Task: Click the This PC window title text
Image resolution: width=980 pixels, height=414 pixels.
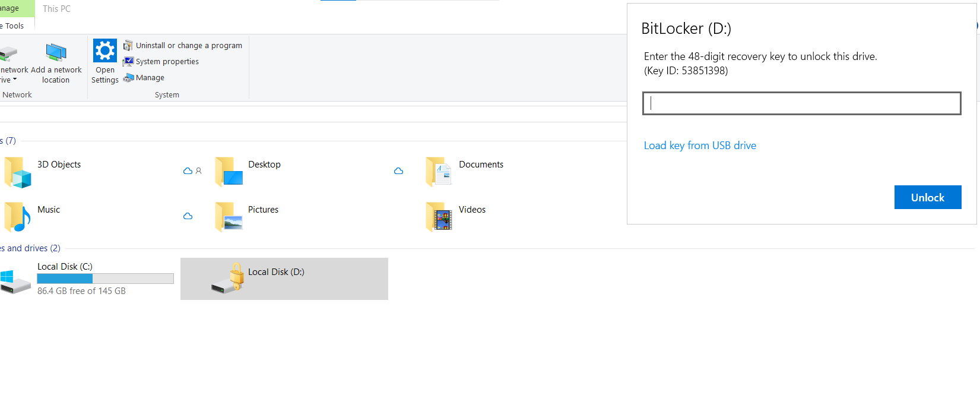Action: (56, 9)
